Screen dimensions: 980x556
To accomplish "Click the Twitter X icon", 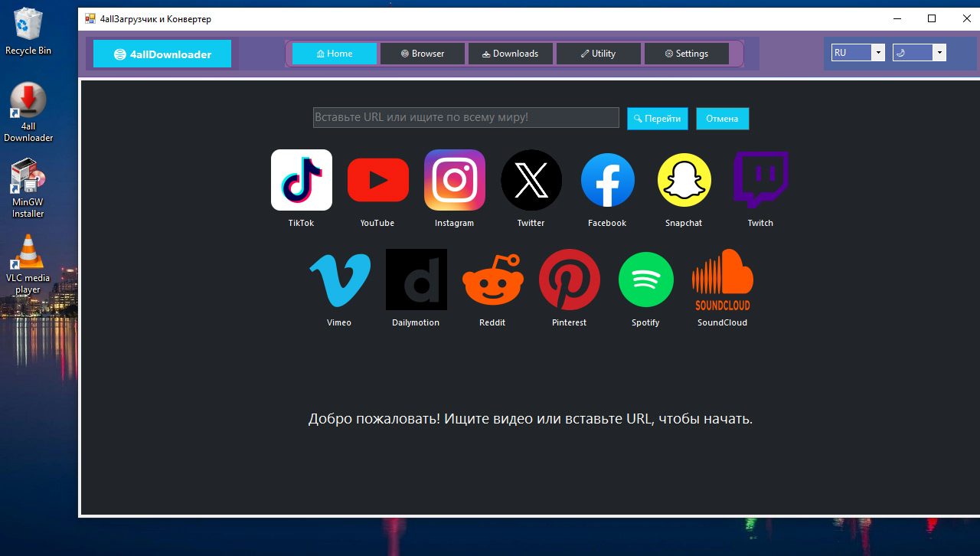I will 531,180.
